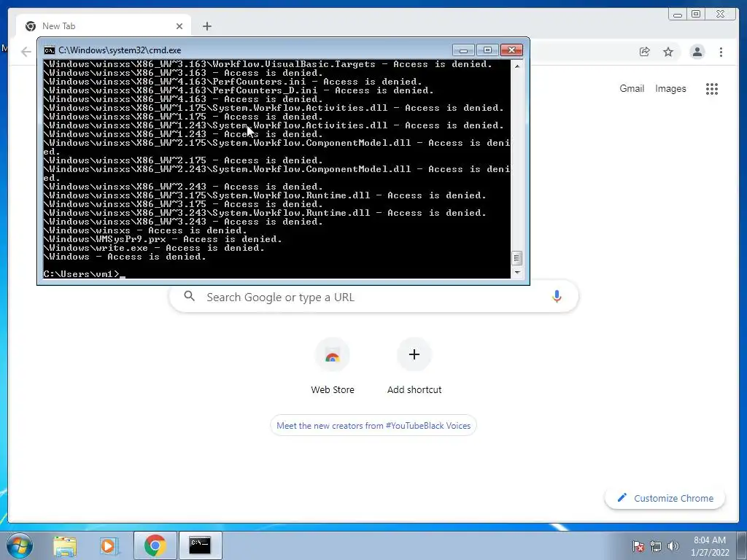Click the C:\Users\vm1> prompt line
The height and width of the screenshot is (560, 747).
[x=85, y=274]
